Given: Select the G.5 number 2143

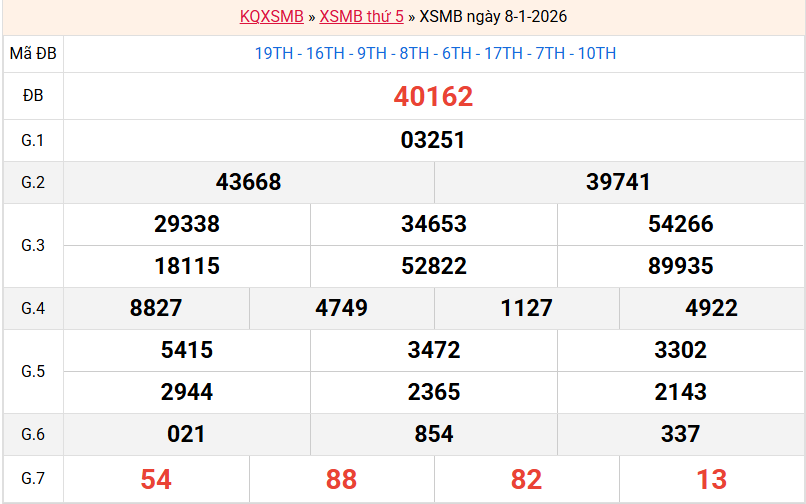Looking at the screenshot, I should 680,392.
